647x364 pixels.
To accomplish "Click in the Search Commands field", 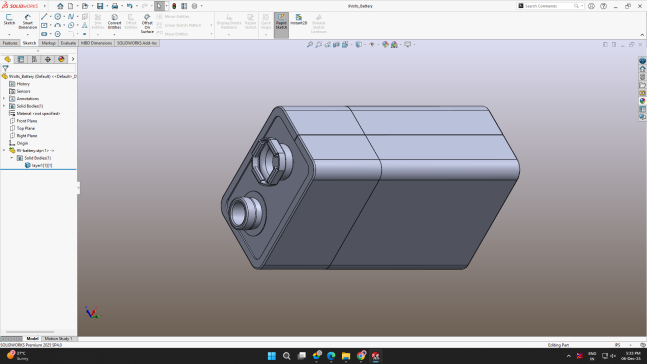I will pos(549,6).
